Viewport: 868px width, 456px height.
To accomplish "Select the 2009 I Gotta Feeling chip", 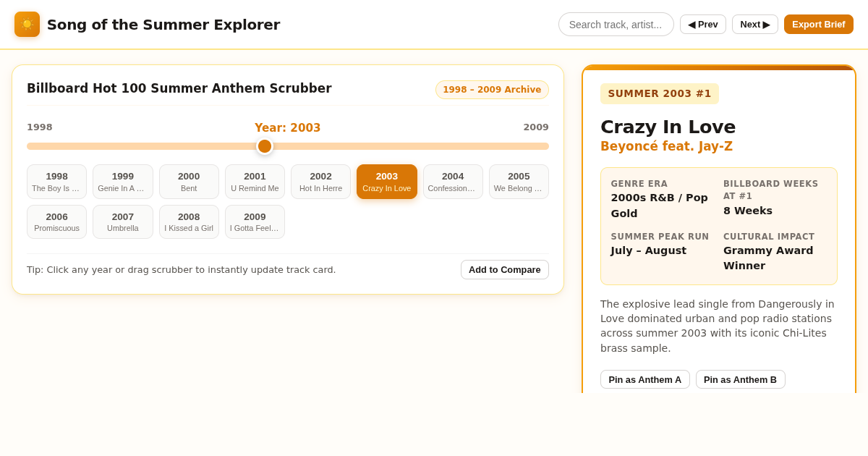I will point(255,222).
